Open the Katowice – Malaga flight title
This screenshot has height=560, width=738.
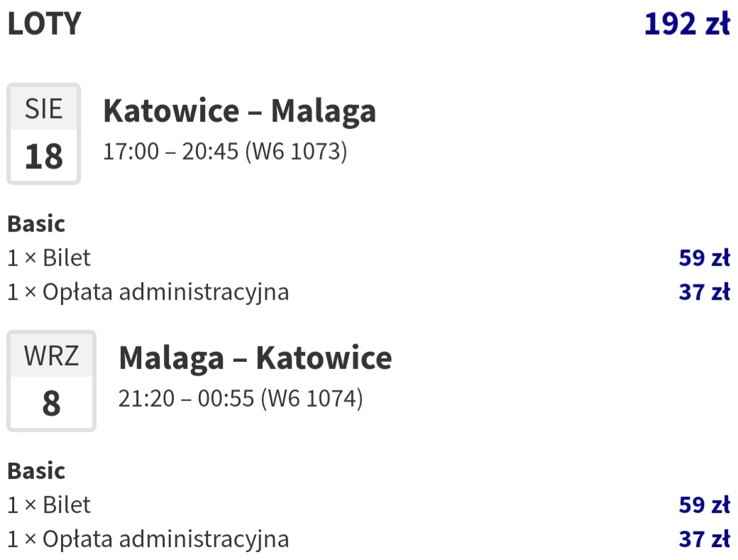[x=240, y=111]
